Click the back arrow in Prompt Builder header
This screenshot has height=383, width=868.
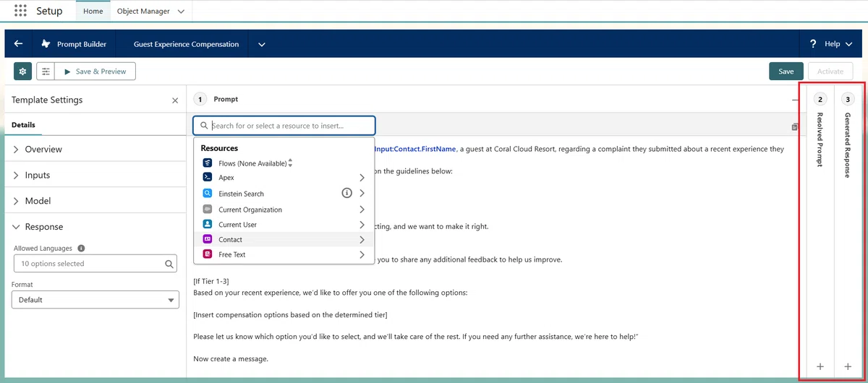click(x=19, y=44)
